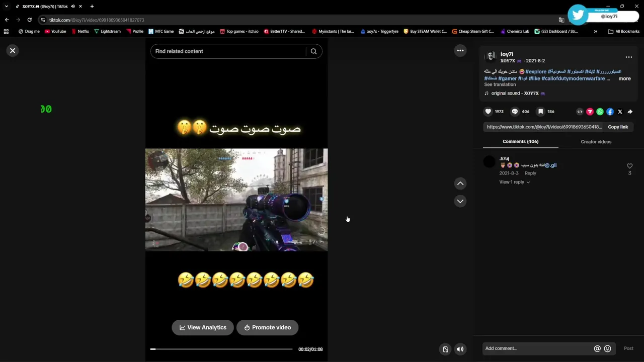
Task: Insert a mention with the @ icon
Action: coord(597,348)
